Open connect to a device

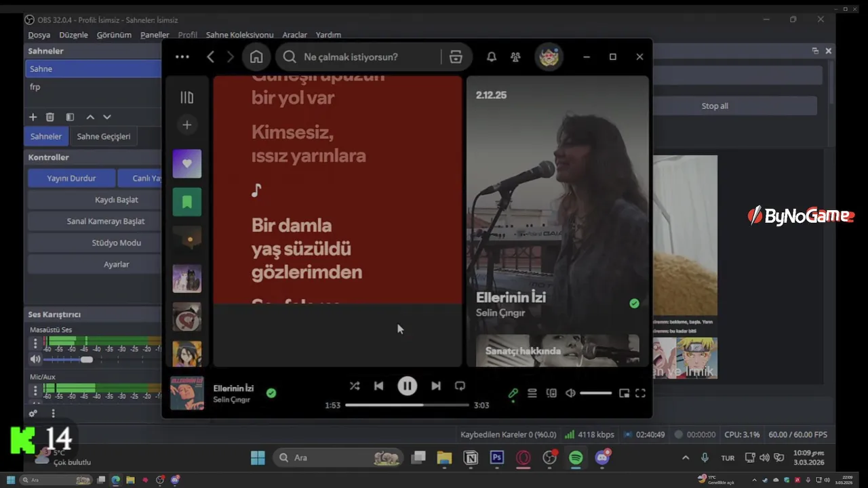[551, 393]
